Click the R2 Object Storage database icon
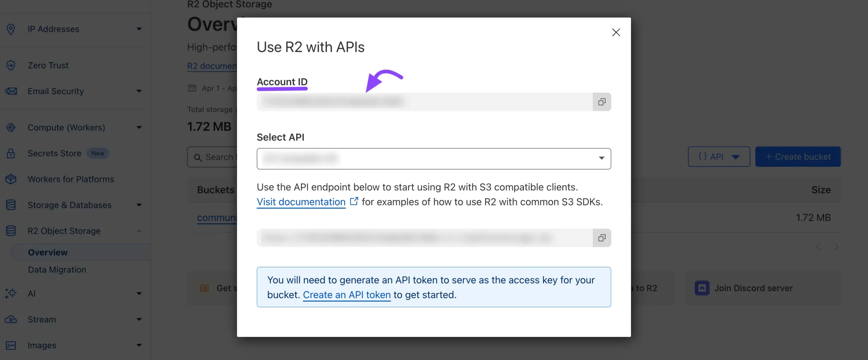868x360 pixels. pos(11,231)
